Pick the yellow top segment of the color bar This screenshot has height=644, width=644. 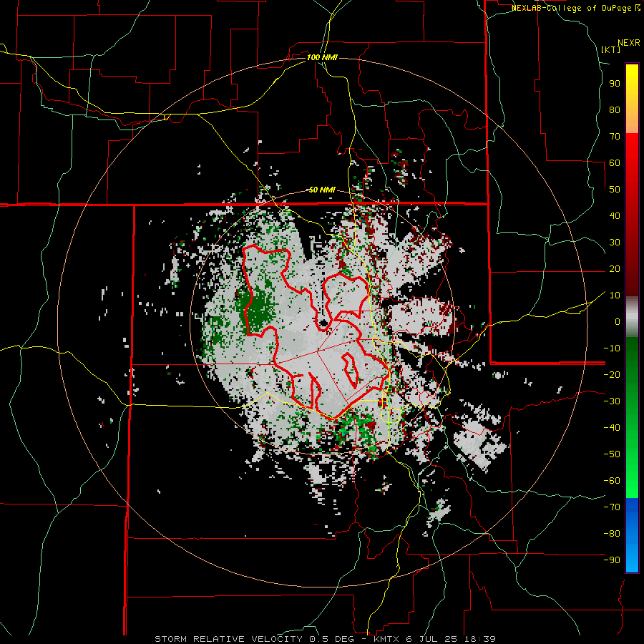click(x=632, y=99)
